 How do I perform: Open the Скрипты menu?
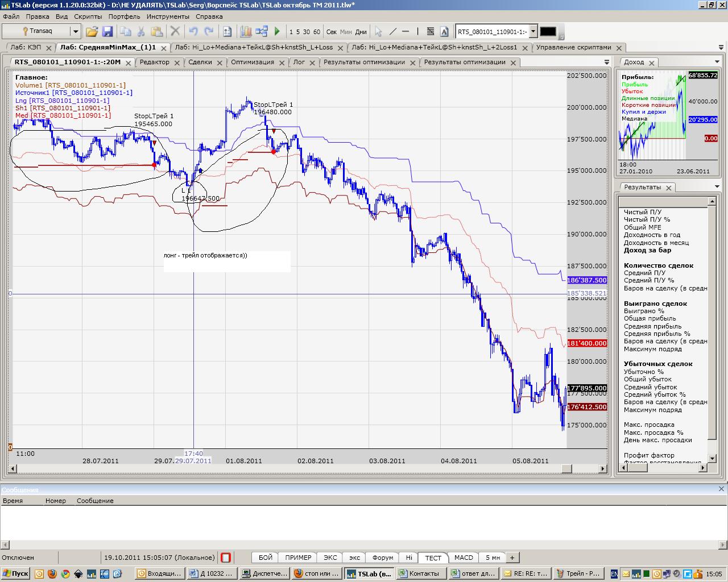point(88,16)
